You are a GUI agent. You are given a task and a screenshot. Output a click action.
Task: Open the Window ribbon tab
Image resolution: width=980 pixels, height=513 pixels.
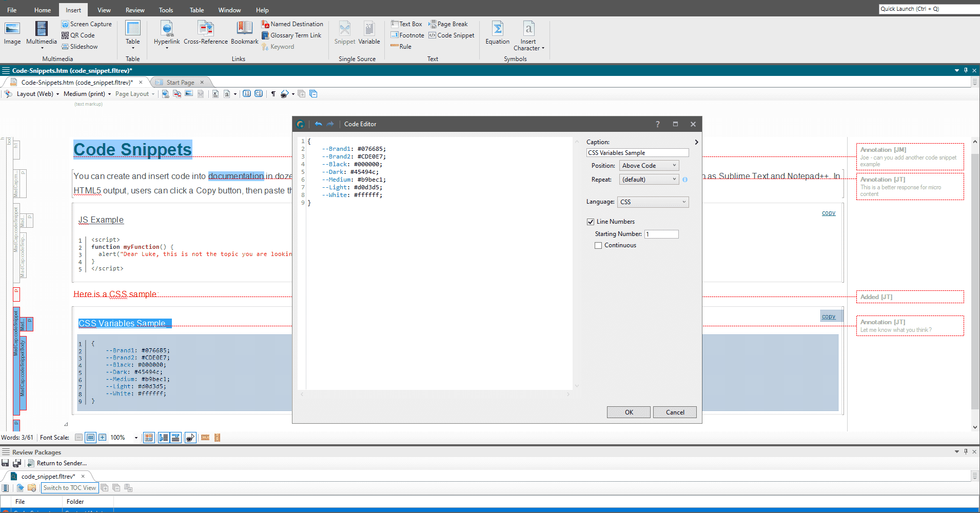pyautogui.click(x=229, y=10)
